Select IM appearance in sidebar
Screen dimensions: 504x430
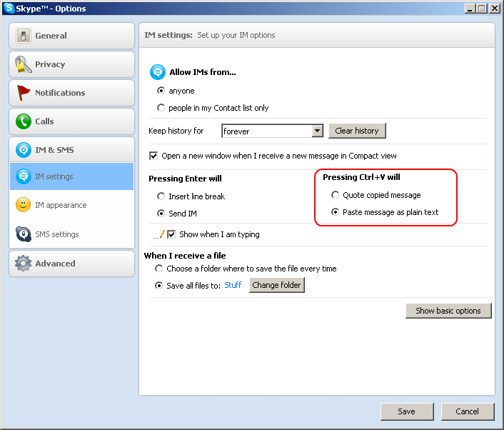coord(71,205)
